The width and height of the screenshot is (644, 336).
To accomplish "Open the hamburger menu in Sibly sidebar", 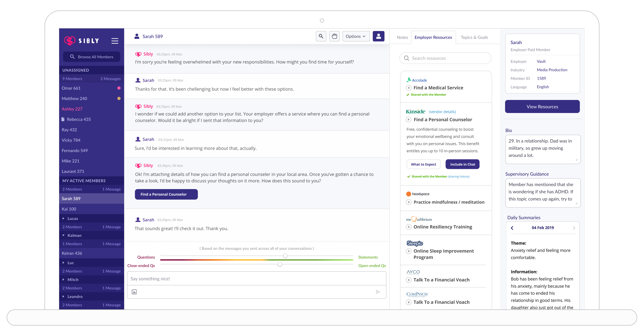I will pyautogui.click(x=115, y=41).
